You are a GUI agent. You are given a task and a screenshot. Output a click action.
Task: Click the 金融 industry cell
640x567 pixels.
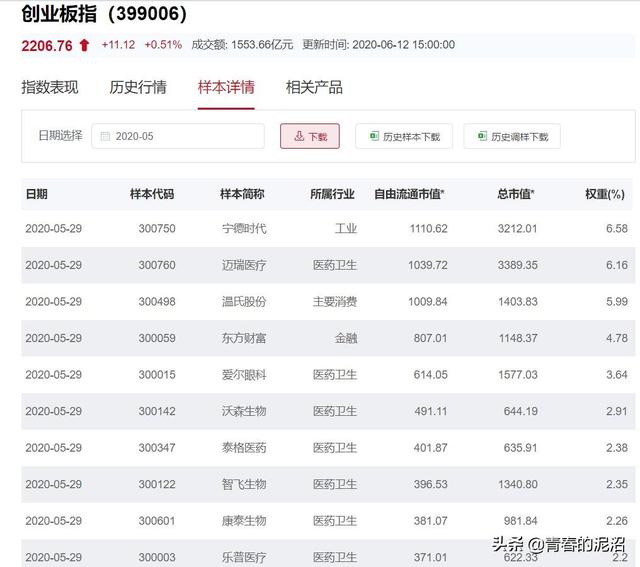click(346, 338)
